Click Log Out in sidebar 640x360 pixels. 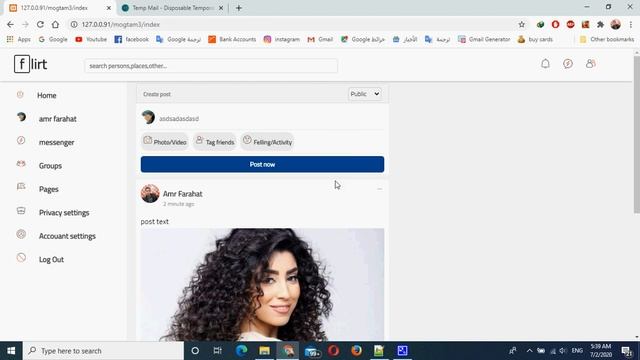pos(51,260)
